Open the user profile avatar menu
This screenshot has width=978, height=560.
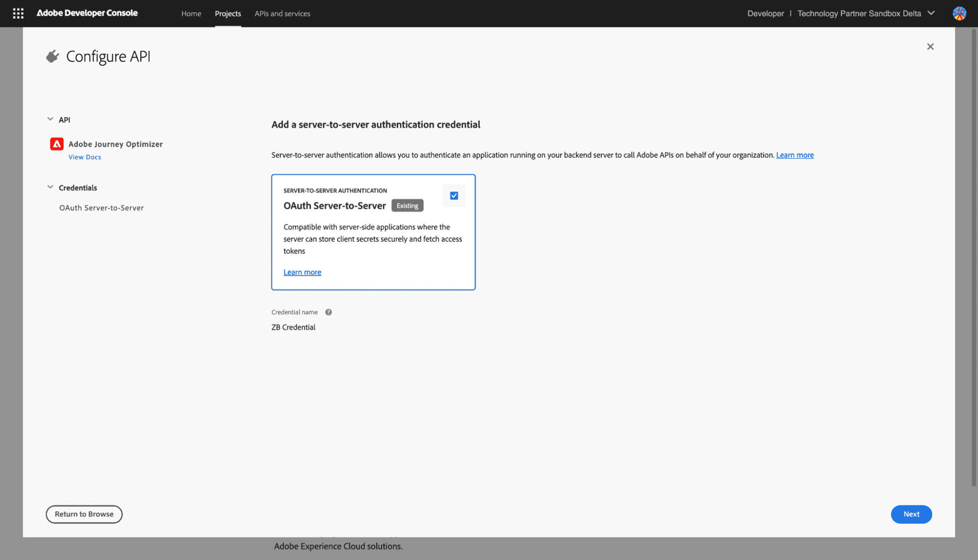point(960,13)
